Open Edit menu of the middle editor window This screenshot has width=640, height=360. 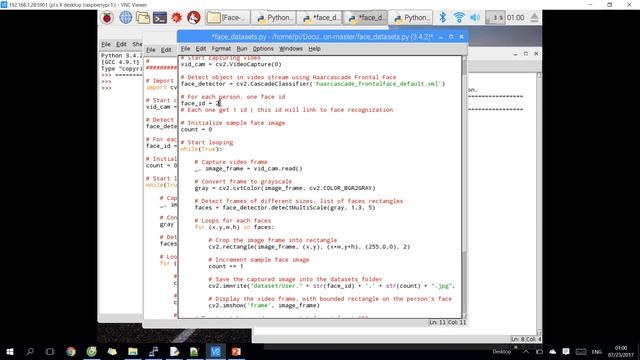166,50
